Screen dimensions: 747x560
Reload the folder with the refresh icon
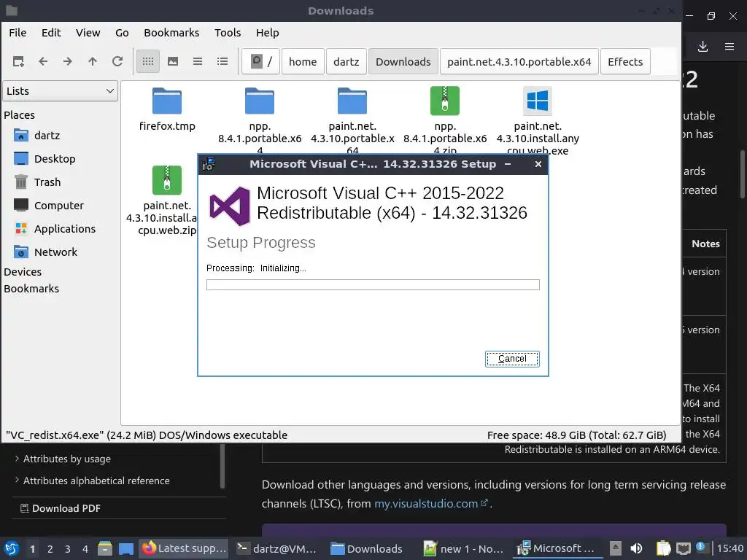(117, 61)
